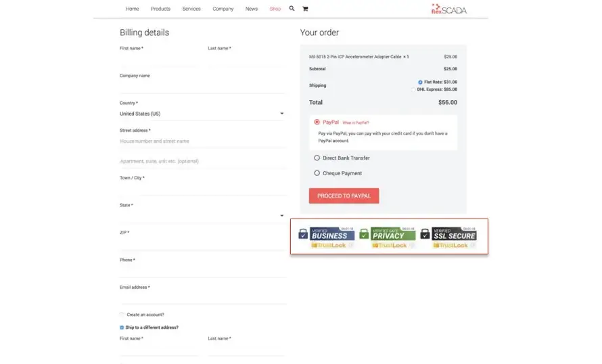This screenshot has height=364, width=602.
Task: Toggle the Create an account checkbox
Action: click(122, 315)
